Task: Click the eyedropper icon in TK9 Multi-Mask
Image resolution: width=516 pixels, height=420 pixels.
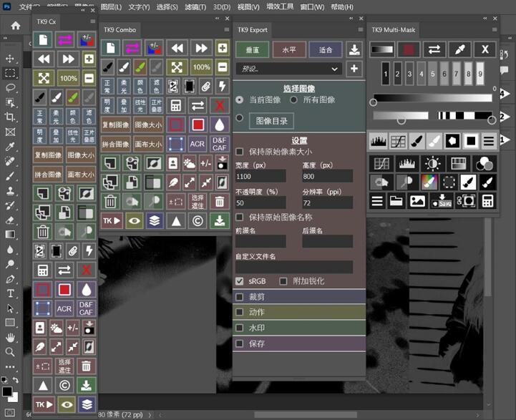Action: click(459, 49)
